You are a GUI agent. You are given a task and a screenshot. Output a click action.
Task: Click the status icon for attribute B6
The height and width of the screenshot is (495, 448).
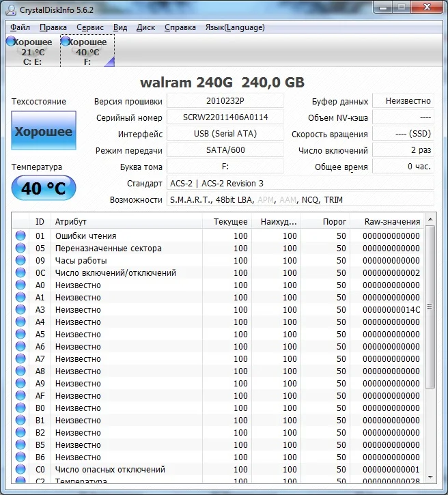[20, 457]
